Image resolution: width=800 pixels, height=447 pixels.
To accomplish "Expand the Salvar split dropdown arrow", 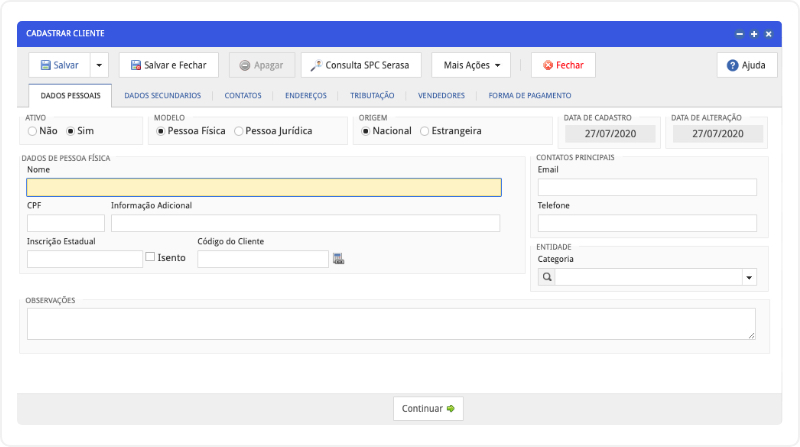I will (99, 65).
